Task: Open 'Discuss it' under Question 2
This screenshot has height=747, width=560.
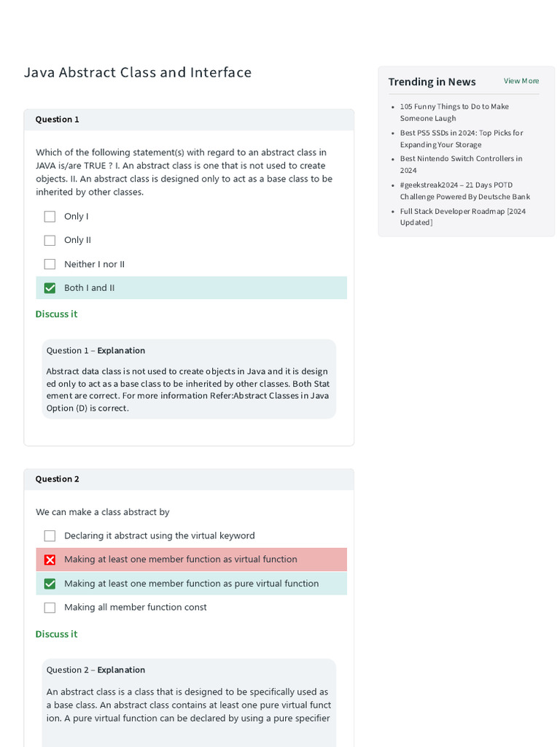Action: tap(56, 634)
